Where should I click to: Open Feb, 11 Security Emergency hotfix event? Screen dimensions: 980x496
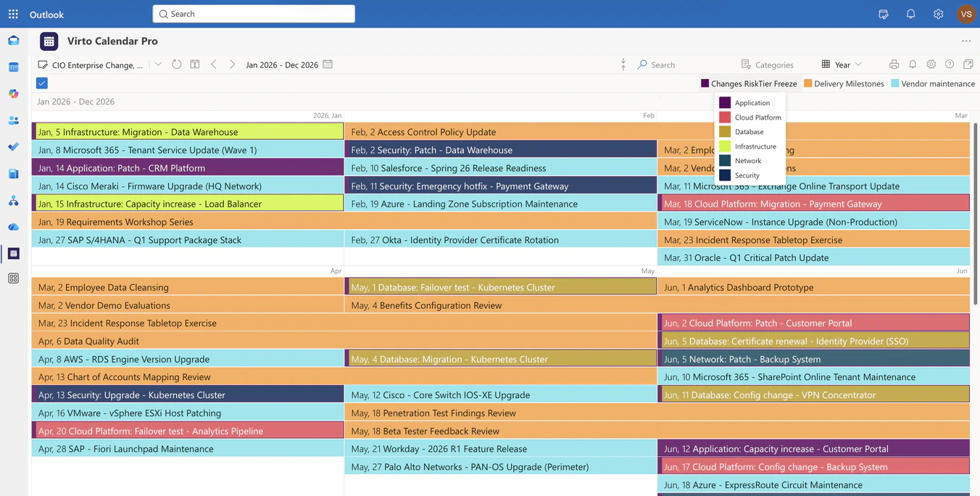501,186
